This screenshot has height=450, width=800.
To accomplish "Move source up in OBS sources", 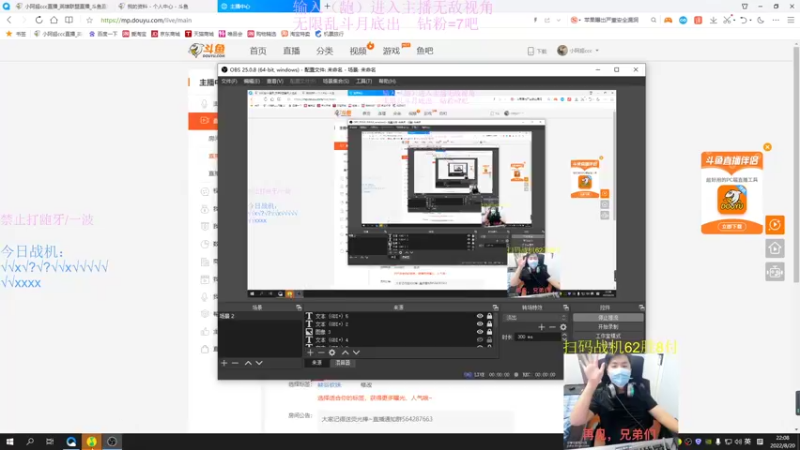I will (345, 353).
